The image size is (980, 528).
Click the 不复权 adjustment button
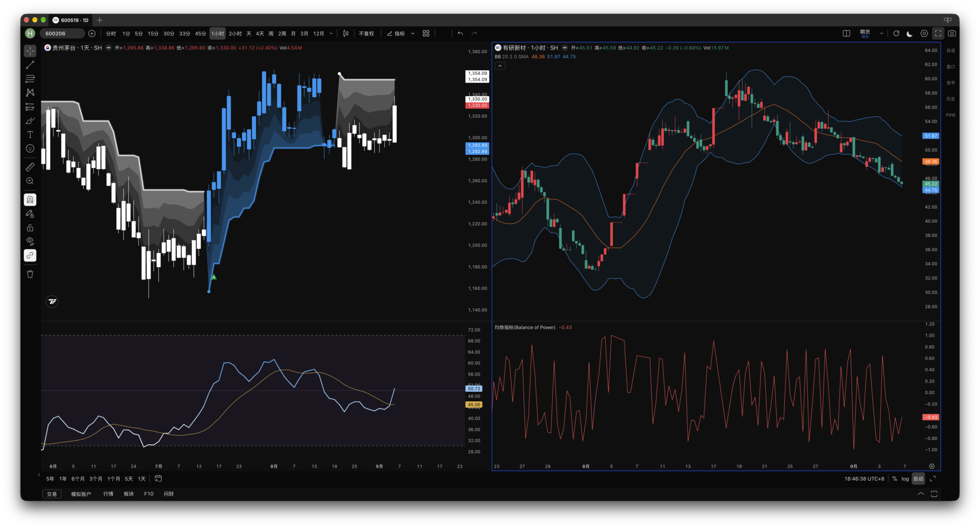[367, 33]
